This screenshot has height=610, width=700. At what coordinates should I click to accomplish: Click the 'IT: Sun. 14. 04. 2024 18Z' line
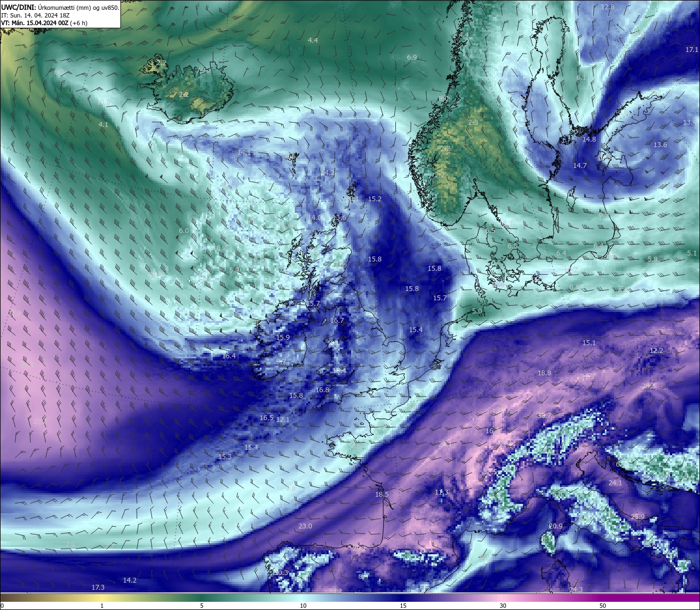pos(35,15)
